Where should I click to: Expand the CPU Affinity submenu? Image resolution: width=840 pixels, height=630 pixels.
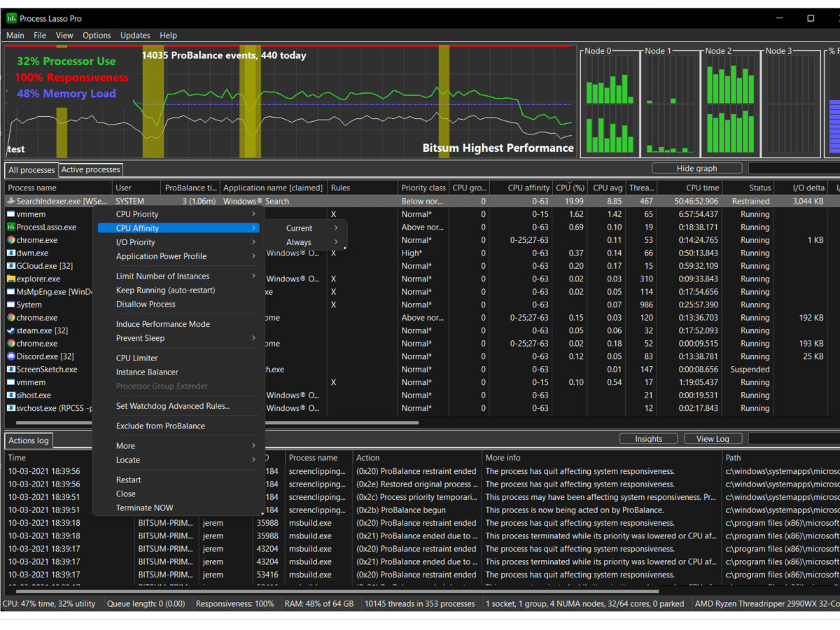click(178, 228)
